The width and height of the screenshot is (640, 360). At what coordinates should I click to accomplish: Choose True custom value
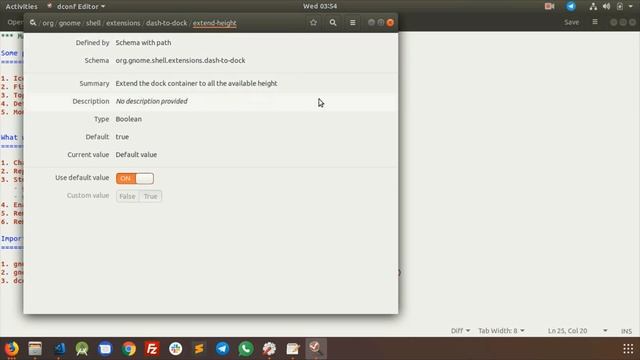pos(150,196)
